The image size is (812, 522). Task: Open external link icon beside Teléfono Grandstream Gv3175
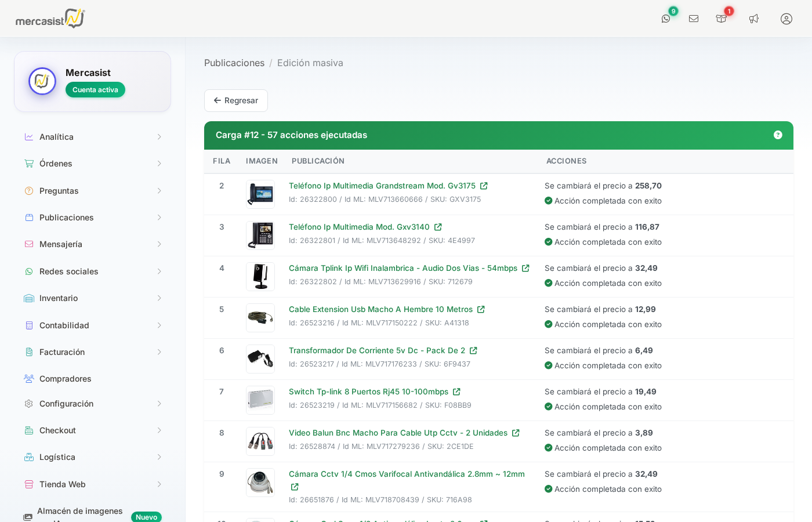484,186
